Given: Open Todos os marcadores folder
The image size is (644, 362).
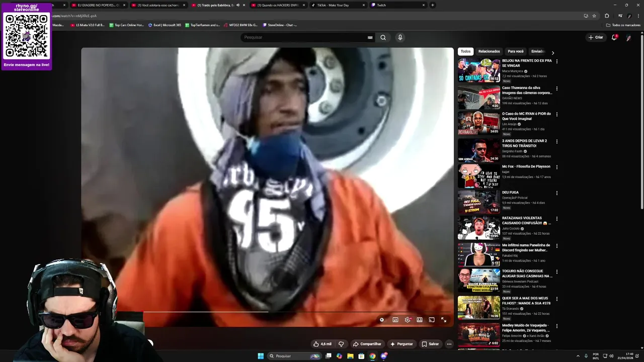Looking at the screenshot, I should [x=623, y=25].
